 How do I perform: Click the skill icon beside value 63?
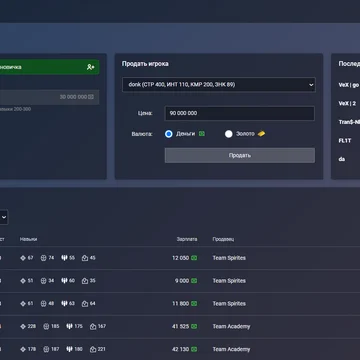[x=64, y=304]
